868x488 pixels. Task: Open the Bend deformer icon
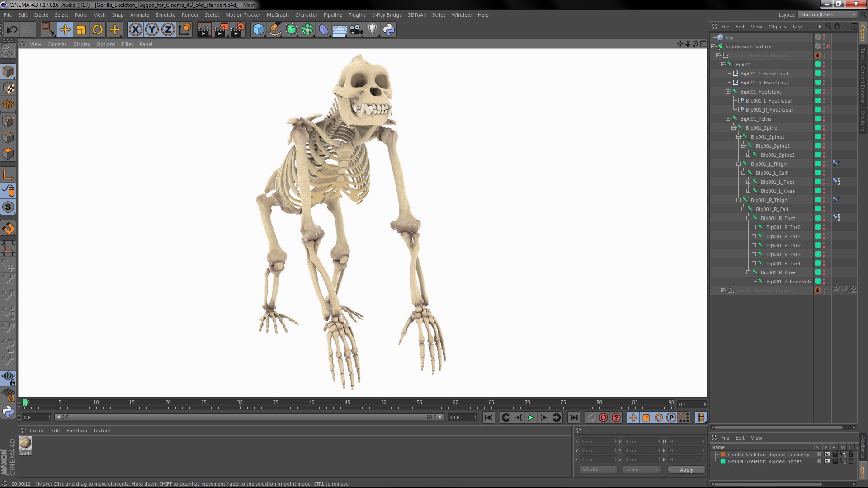[324, 30]
